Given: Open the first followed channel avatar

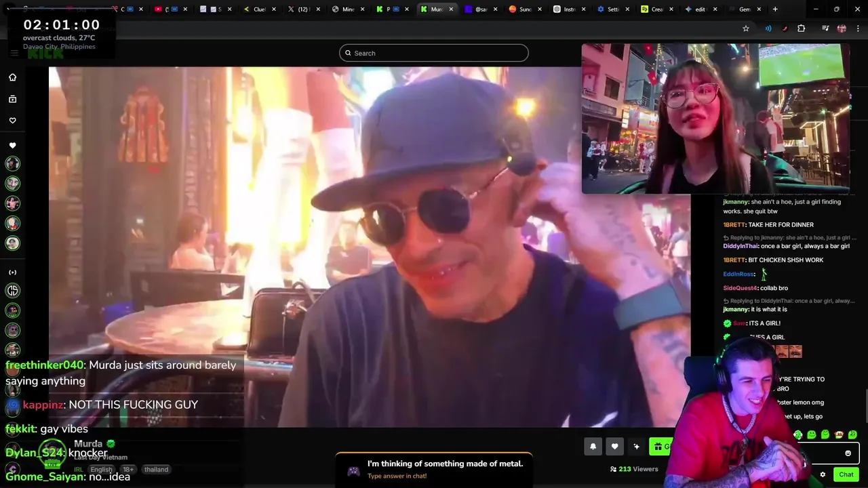Looking at the screenshot, I should (x=12, y=163).
